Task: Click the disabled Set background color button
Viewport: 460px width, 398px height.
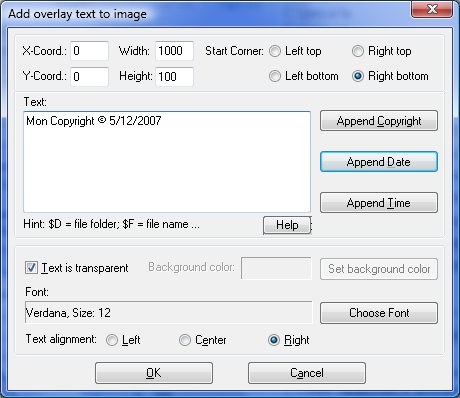Action: point(379,269)
